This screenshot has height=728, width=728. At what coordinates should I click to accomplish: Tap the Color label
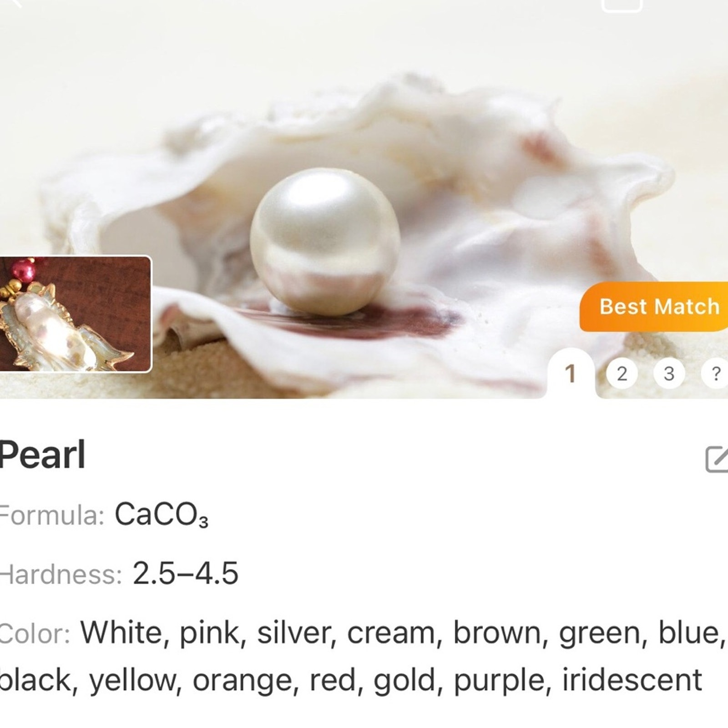click(35, 633)
